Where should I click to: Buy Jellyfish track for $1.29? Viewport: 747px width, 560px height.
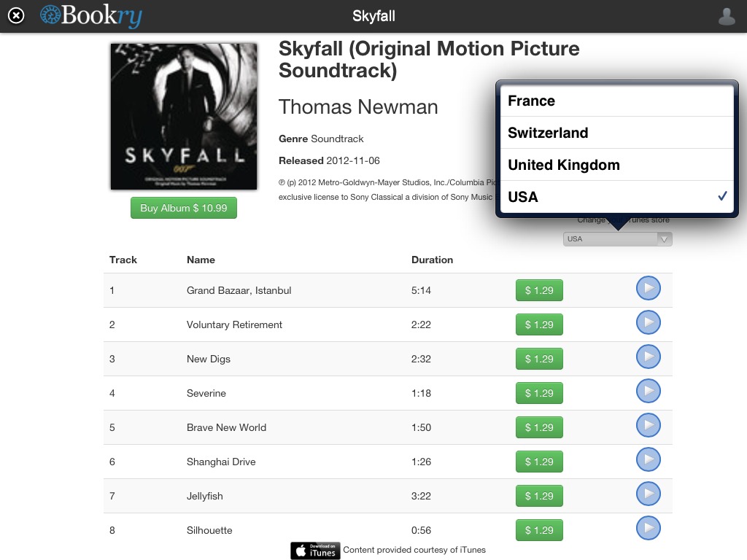click(539, 496)
